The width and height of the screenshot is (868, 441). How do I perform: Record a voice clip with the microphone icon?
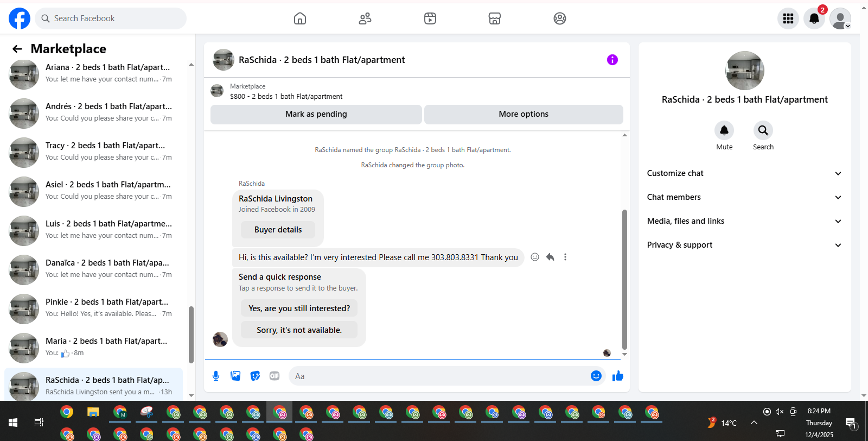click(x=216, y=376)
